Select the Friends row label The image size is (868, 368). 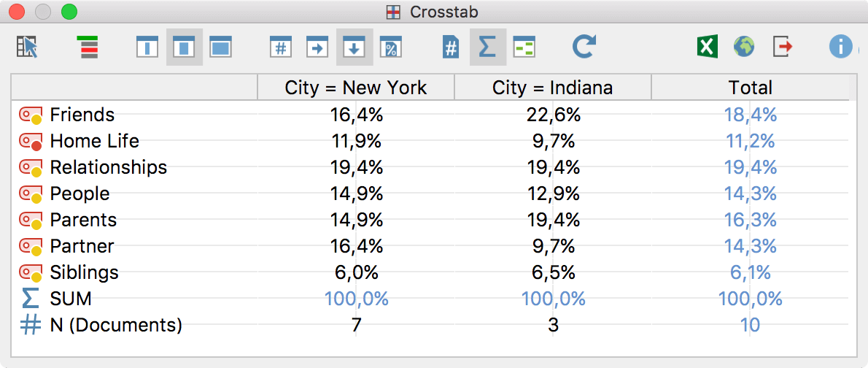pos(82,115)
